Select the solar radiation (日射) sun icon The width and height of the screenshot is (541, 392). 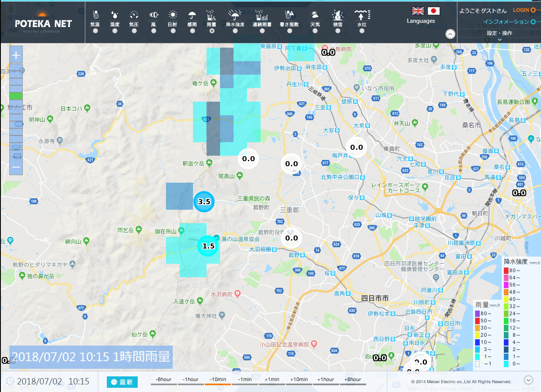click(x=172, y=16)
